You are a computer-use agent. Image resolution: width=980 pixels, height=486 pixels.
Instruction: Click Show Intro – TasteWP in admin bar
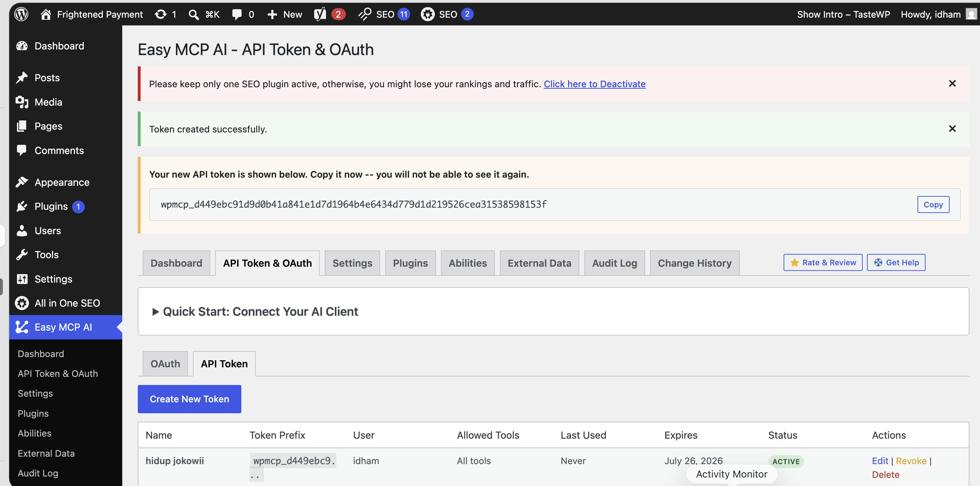click(843, 14)
